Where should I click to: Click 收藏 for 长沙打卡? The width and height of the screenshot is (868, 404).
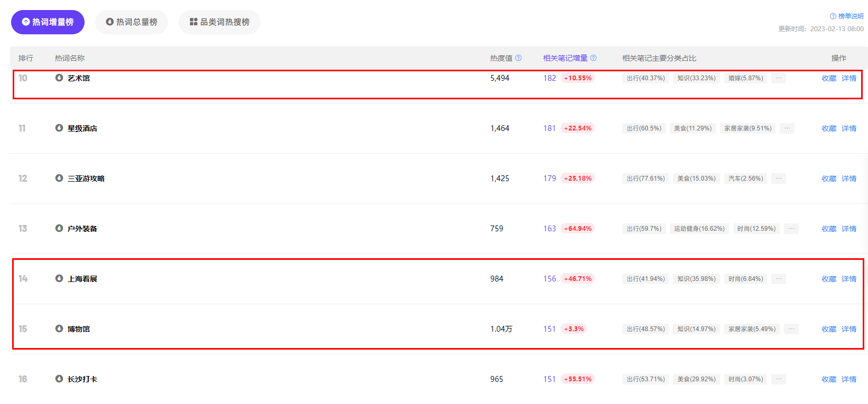tap(829, 379)
